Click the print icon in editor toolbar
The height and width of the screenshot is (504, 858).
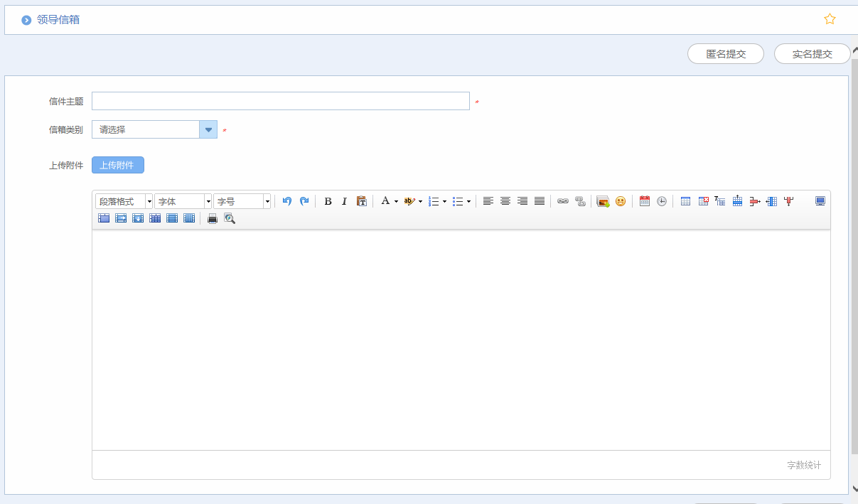[213, 218]
